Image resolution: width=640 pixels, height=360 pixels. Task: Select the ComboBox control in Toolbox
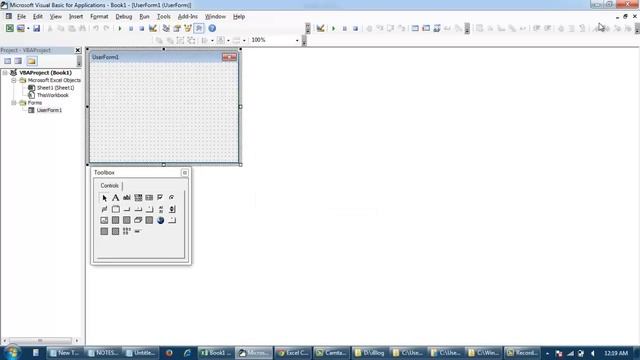click(138, 198)
